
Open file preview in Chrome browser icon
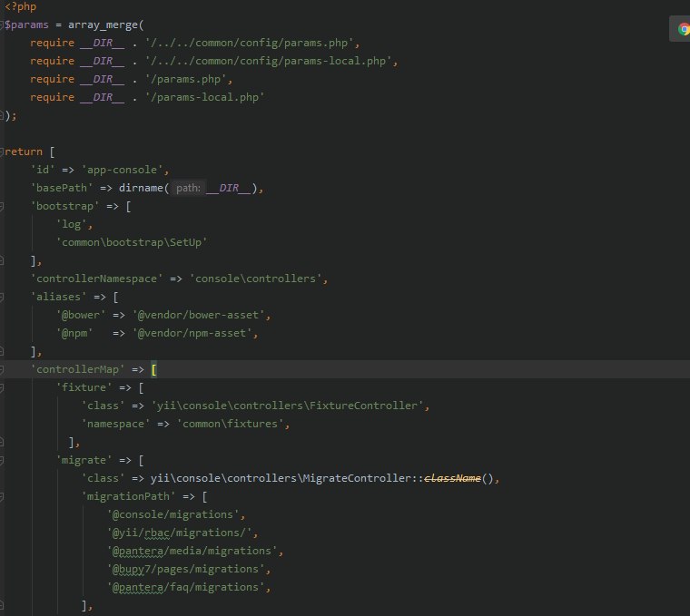pyautogui.click(x=684, y=29)
